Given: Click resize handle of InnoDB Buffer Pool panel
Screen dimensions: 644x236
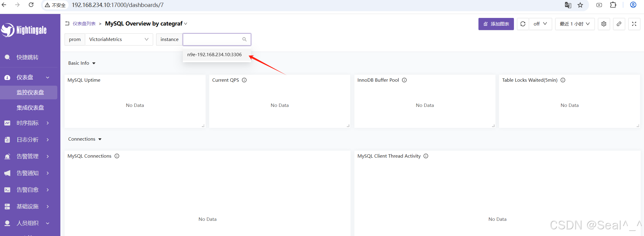Looking at the screenshot, I should 493,125.
